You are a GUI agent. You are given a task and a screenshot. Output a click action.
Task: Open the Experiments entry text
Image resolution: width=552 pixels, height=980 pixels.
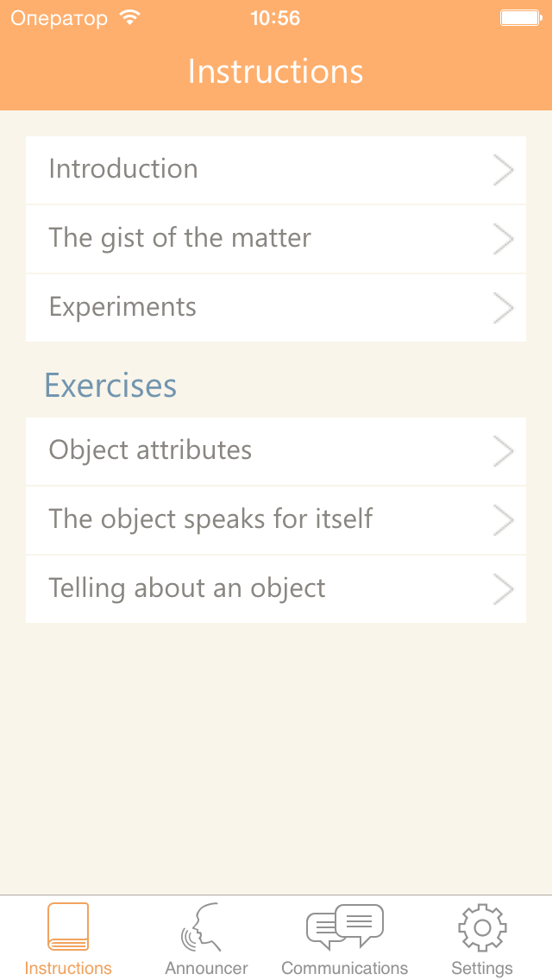point(122,307)
